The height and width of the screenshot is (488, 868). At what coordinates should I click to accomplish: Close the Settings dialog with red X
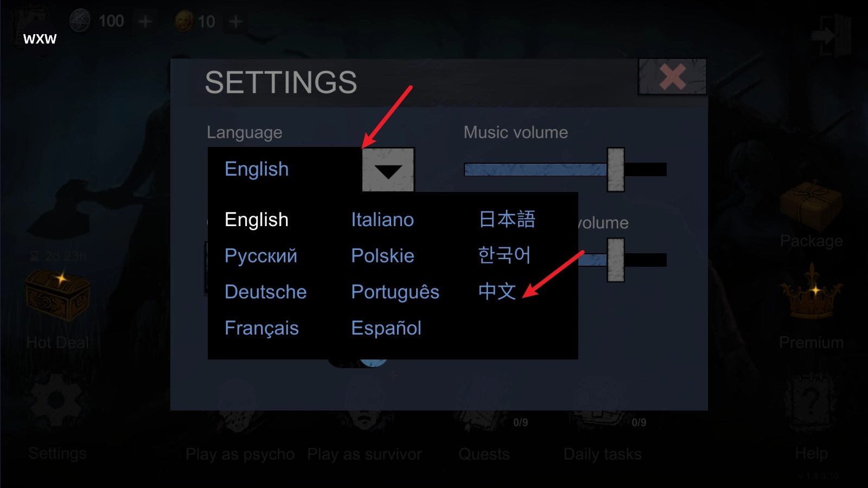click(672, 77)
